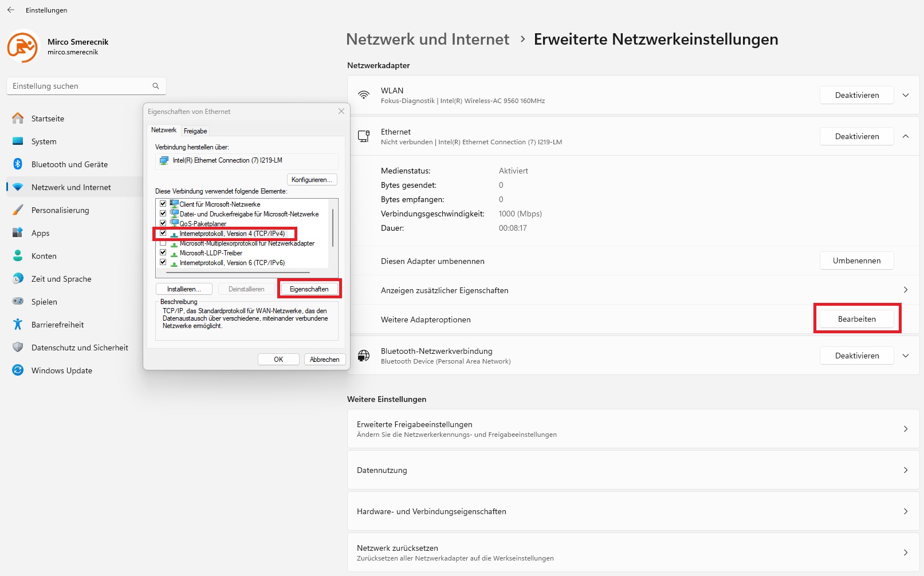Click the Konfigurieren... button

tap(312, 180)
